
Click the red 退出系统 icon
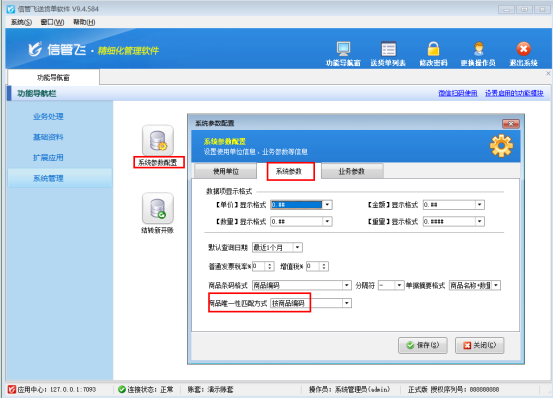click(523, 49)
